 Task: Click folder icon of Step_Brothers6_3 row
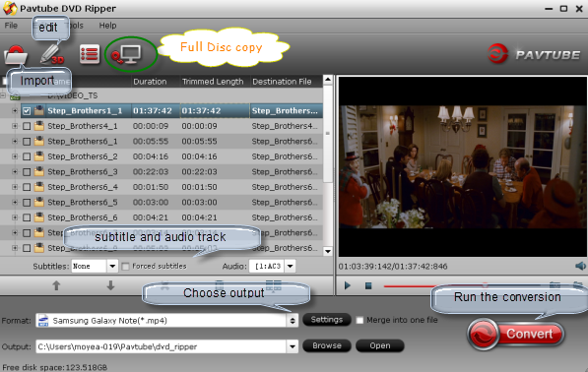coord(39,171)
